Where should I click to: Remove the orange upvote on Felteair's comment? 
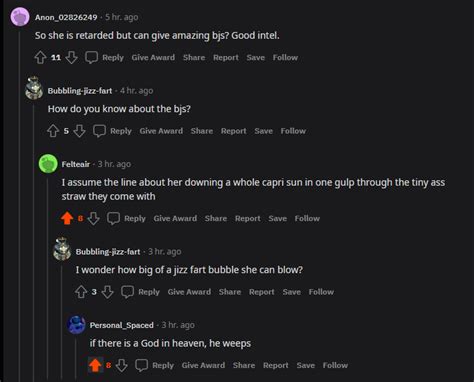pos(67,218)
